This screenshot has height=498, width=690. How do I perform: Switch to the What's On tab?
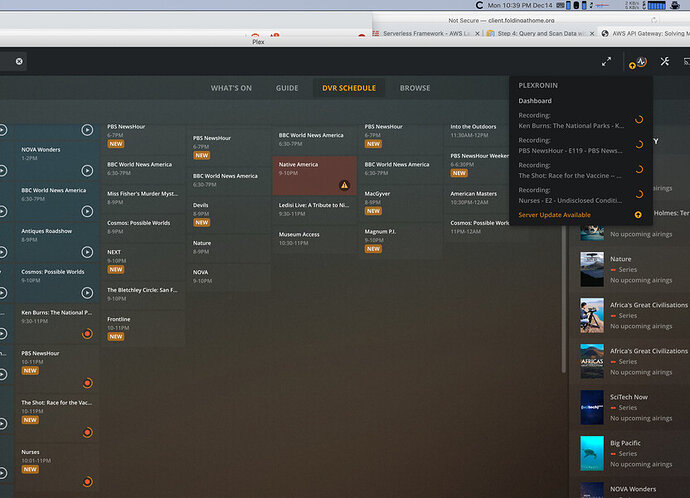tap(231, 88)
